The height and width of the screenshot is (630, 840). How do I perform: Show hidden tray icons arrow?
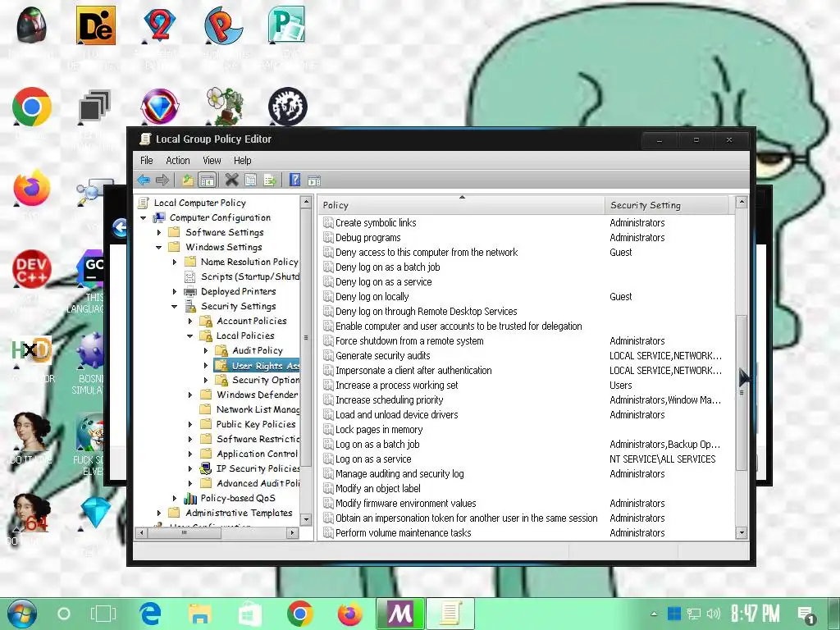(x=654, y=614)
